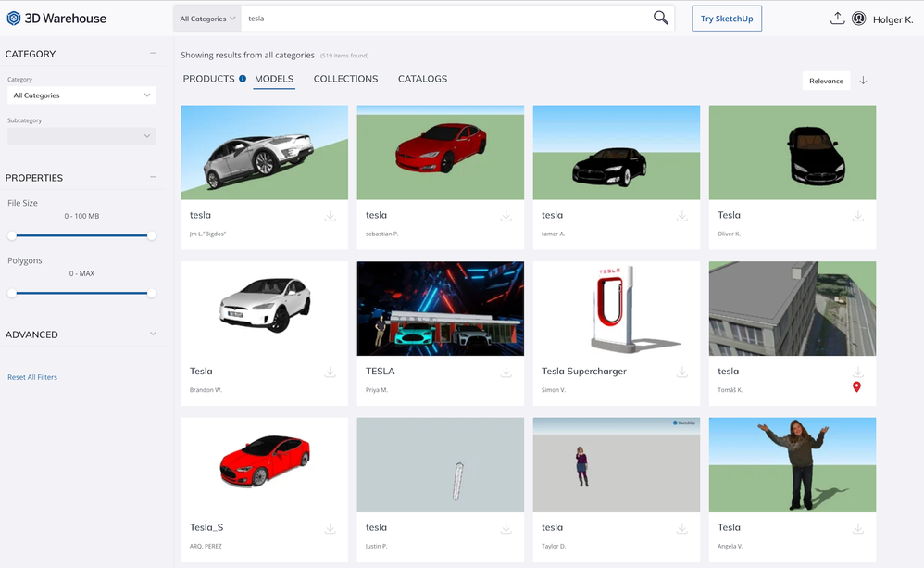Image resolution: width=924 pixels, height=568 pixels.
Task: Open the Tesla Supercharger thumbnail
Action: [x=617, y=309]
